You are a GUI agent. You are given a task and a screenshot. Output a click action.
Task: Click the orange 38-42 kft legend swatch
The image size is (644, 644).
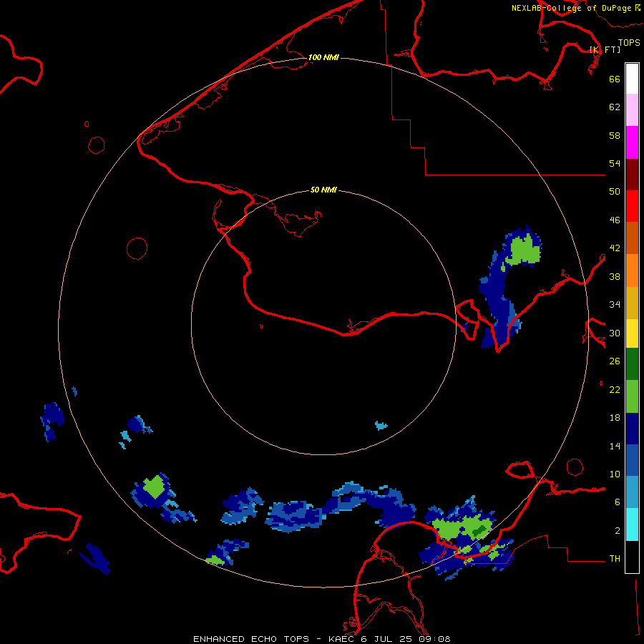click(x=632, y=270)
